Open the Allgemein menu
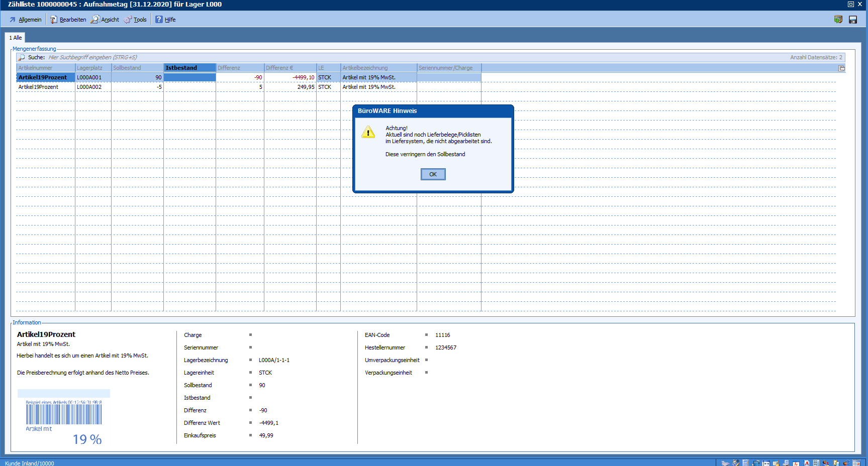Viewport: 868px width, 466px height. coord(26,20)
